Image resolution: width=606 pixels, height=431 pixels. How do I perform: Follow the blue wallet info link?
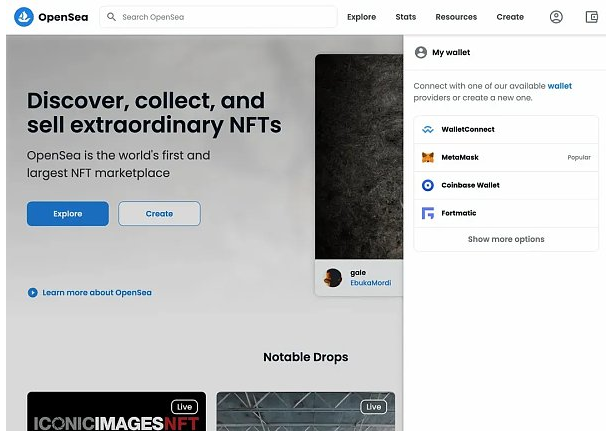(x=560, y=86)
